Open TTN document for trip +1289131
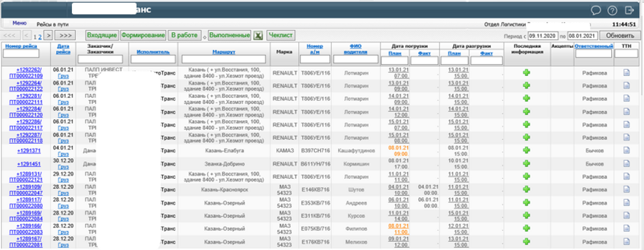The image size is (644, 250). [x=626, y=177]
